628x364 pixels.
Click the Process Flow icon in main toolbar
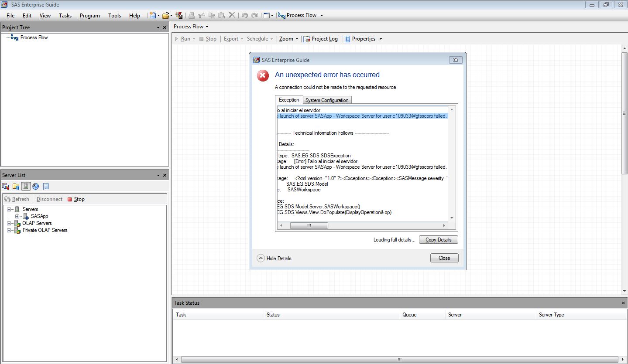click(x=282, y=15)
